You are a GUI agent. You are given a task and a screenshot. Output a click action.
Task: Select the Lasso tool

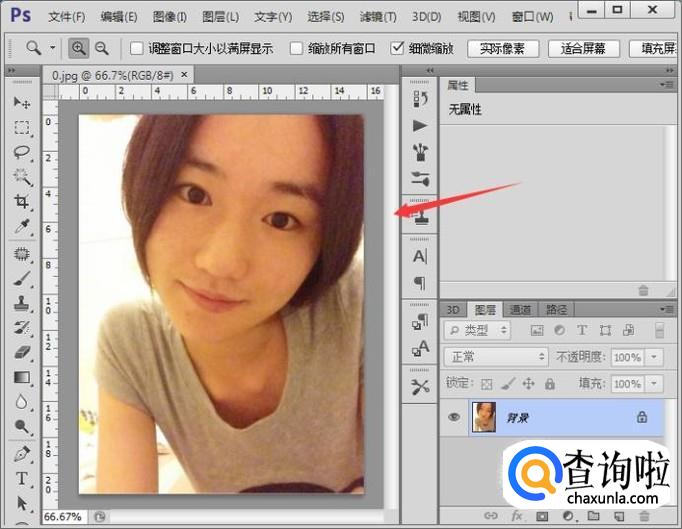(21, 153)
